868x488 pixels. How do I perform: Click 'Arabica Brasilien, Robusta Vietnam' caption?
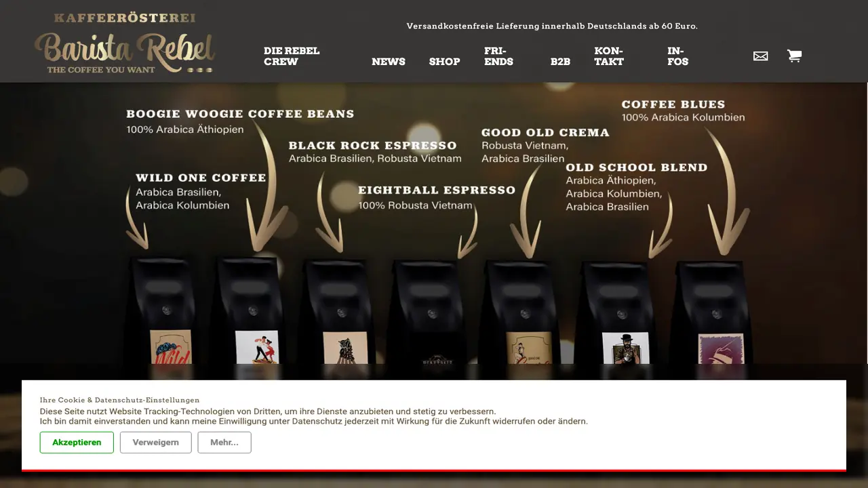coord(375,158)
